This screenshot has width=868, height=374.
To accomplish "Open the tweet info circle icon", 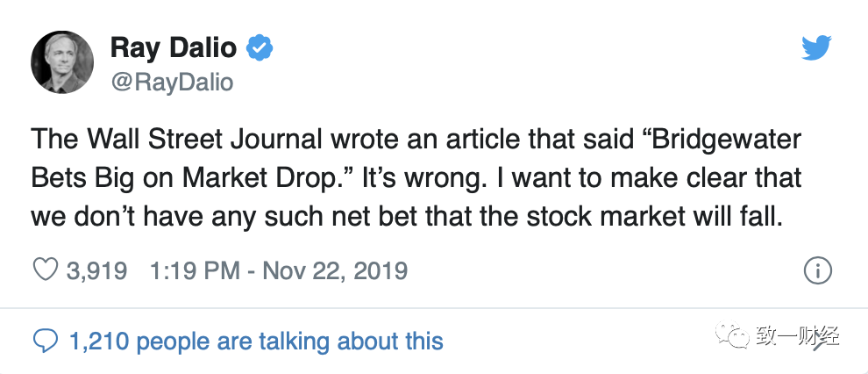I will click(x=817, y=270).
